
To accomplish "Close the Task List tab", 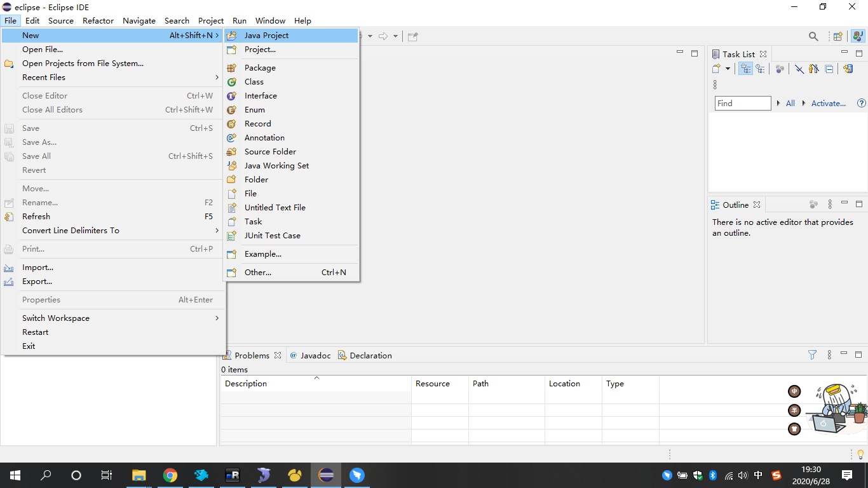I will click(763, 54).
